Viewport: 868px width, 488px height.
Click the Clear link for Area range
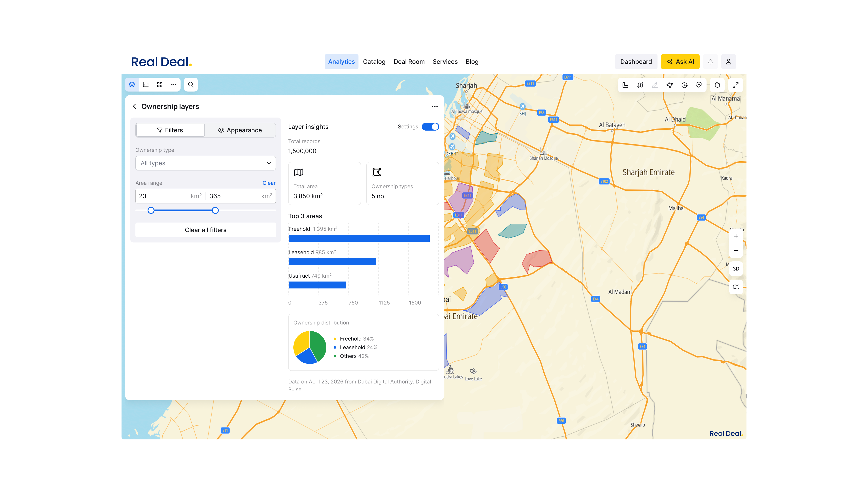coord(269,183)
